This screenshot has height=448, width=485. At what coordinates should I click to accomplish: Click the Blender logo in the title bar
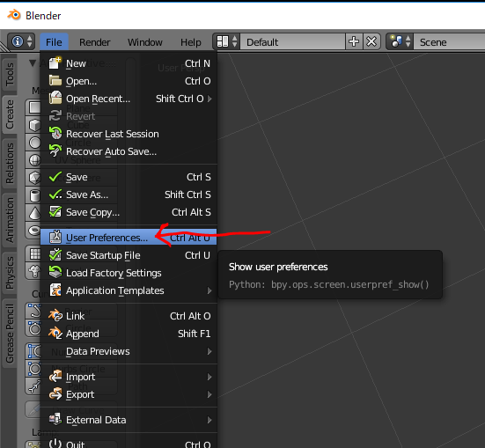coord(14,15)
